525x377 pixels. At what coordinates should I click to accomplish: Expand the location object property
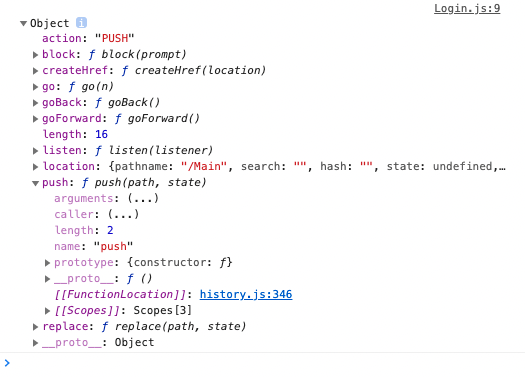tap(35, 167)
